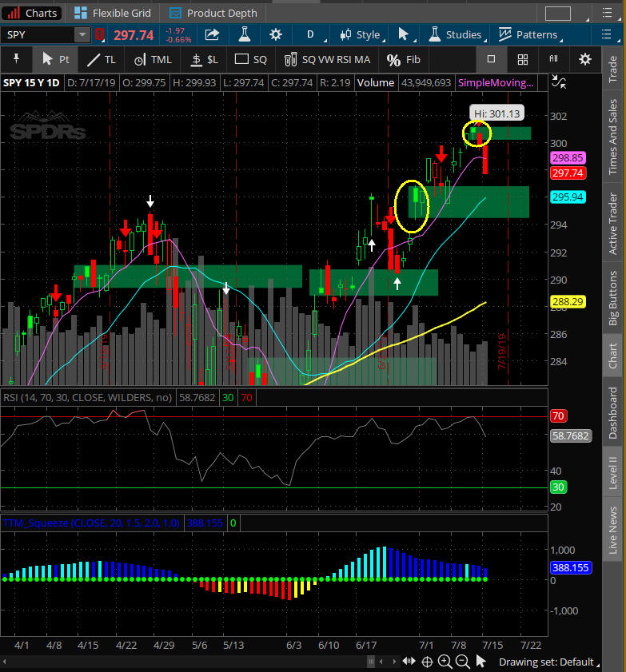Zoom out using the magnifier minus icon
Screen dimensions: 626x672
click(x=462, y=662)
